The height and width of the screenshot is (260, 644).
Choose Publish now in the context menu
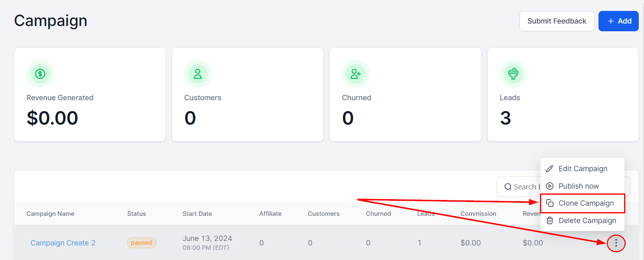tap(578, 186)
